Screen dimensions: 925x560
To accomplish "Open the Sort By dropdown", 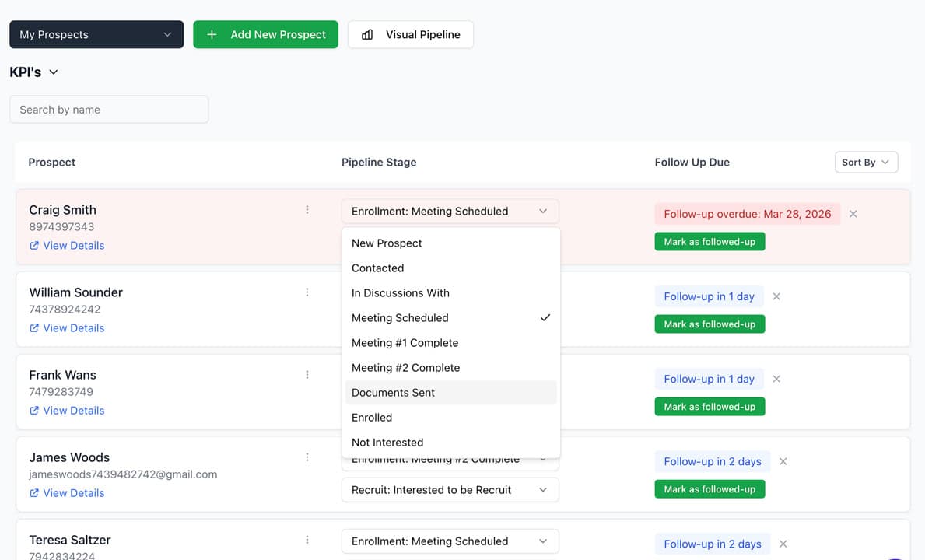I will tap(866, 162).
